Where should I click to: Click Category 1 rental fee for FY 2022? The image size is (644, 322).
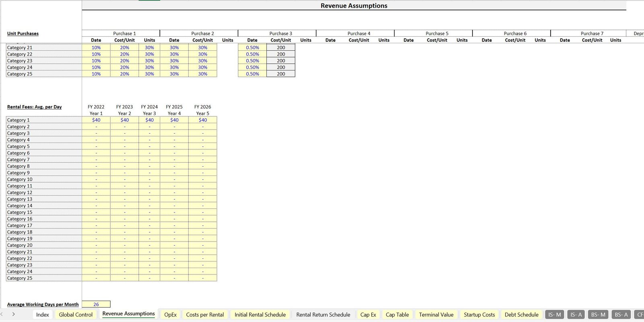96,120
